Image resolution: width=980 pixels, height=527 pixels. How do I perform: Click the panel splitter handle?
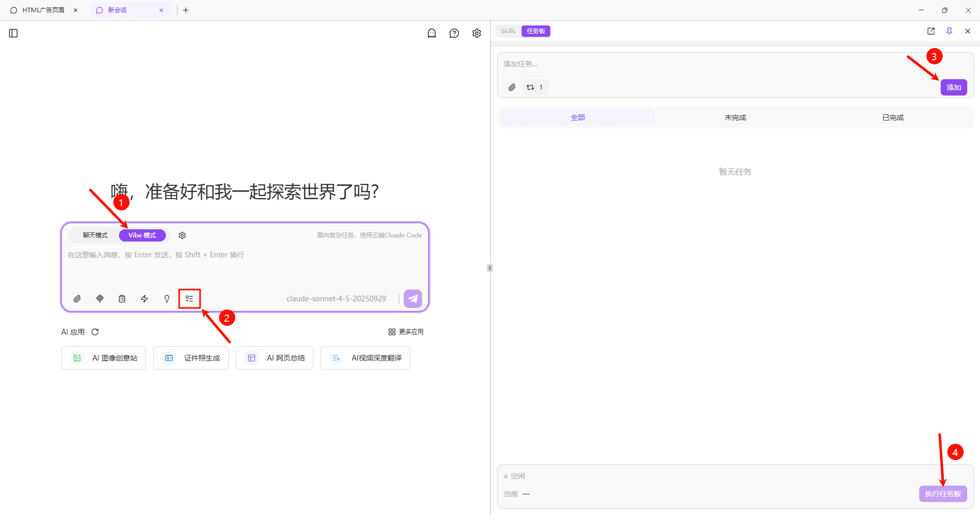[x=490, y=268]
